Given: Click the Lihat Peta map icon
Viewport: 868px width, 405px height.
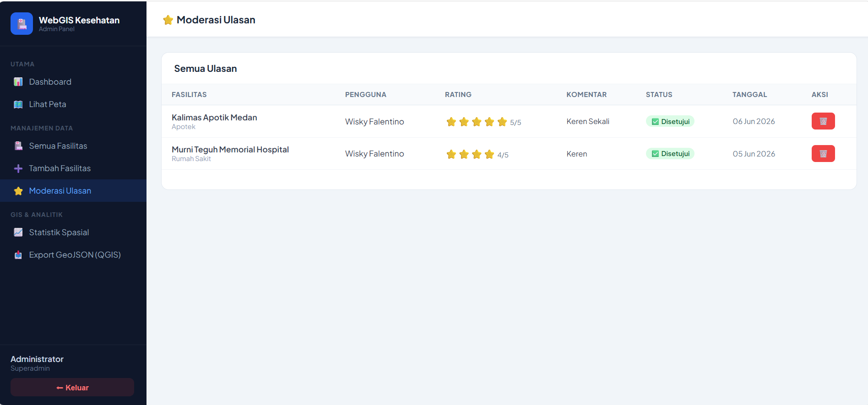Looking at the screenshot, I should coord(18,104).
